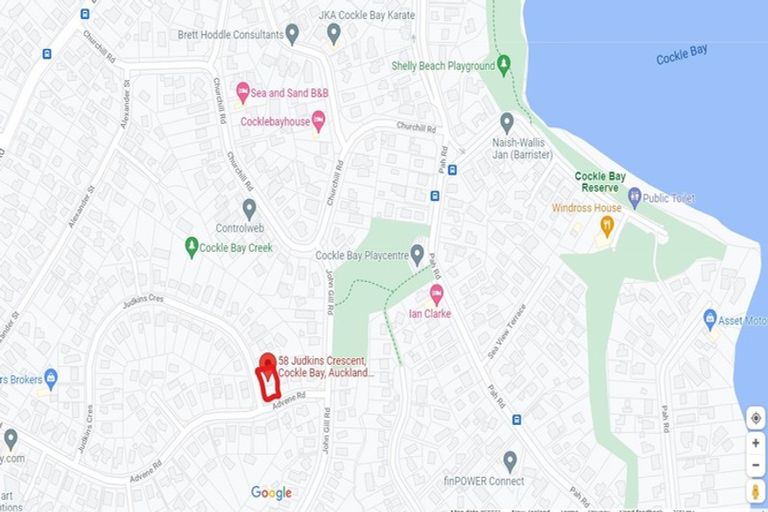The height and width of the screenshot is (512, 768).
Task: Show your location with the target button
Action: (756, 418)
